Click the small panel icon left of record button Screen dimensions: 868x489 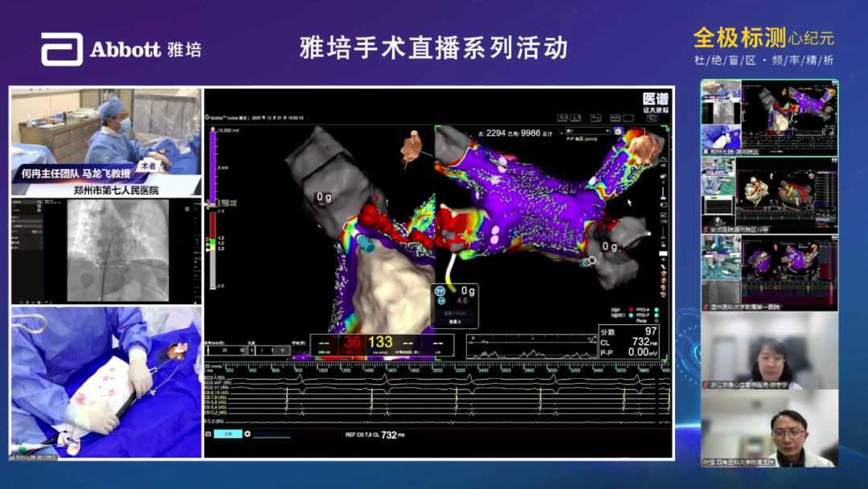[x=209, y=434]
